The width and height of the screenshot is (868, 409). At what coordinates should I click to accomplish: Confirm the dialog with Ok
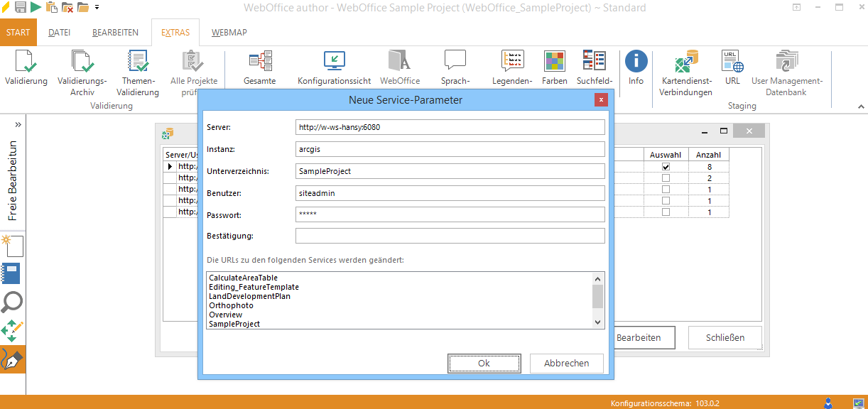click(x=484, y=363)
